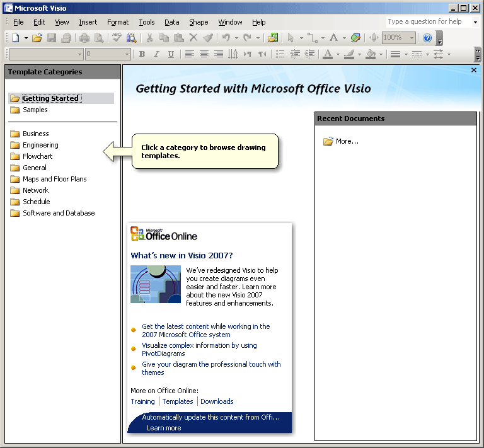484x448 pixels.
Task: Run the Spelling check icon
Action: point(117,38)
